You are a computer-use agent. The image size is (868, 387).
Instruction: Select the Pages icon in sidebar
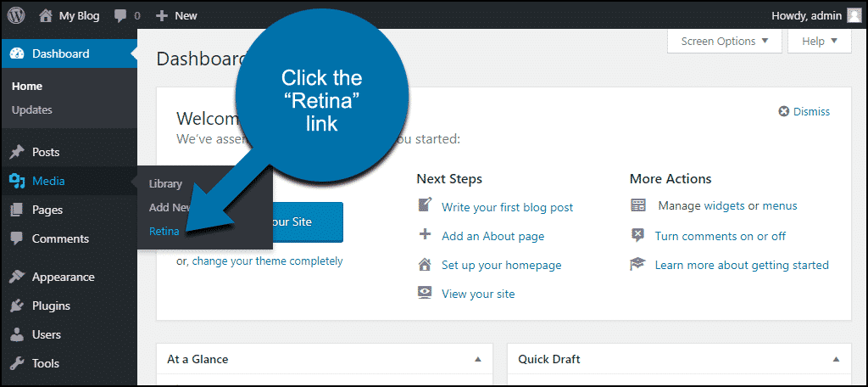[17, 210]
